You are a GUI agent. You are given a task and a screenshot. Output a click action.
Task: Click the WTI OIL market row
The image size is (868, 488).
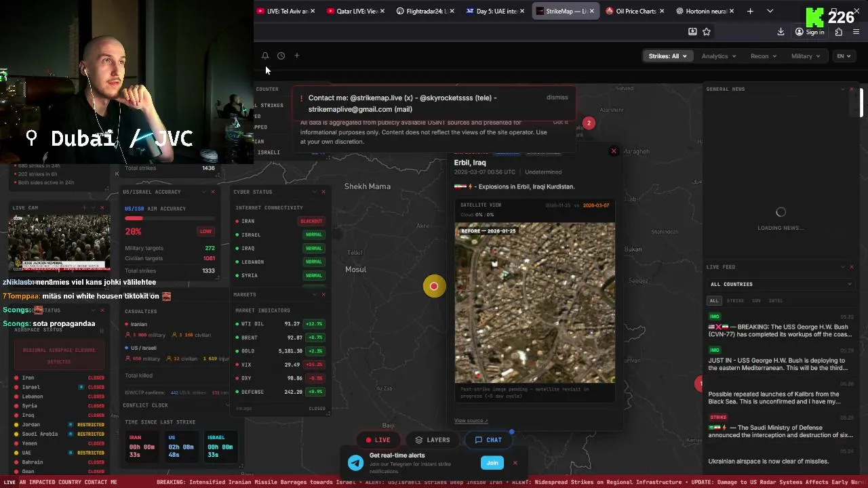click(x=281, y=324)
